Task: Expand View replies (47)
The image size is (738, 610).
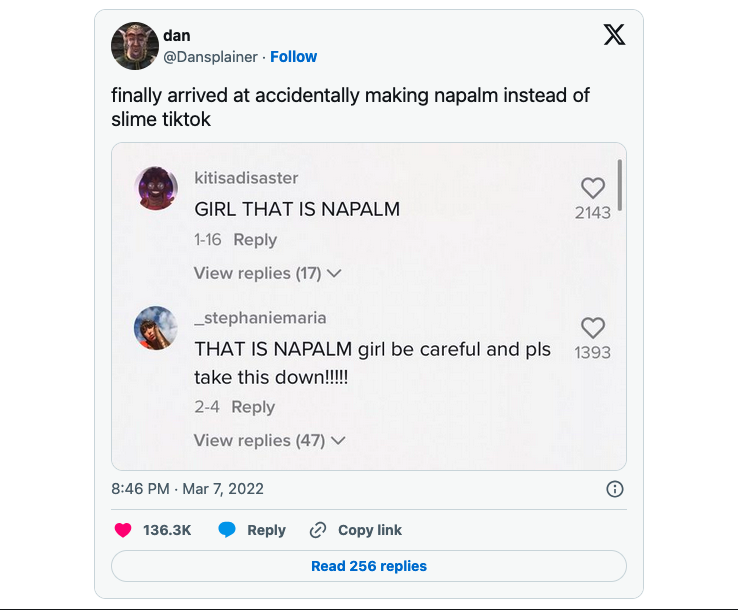Action: [268, 440]
